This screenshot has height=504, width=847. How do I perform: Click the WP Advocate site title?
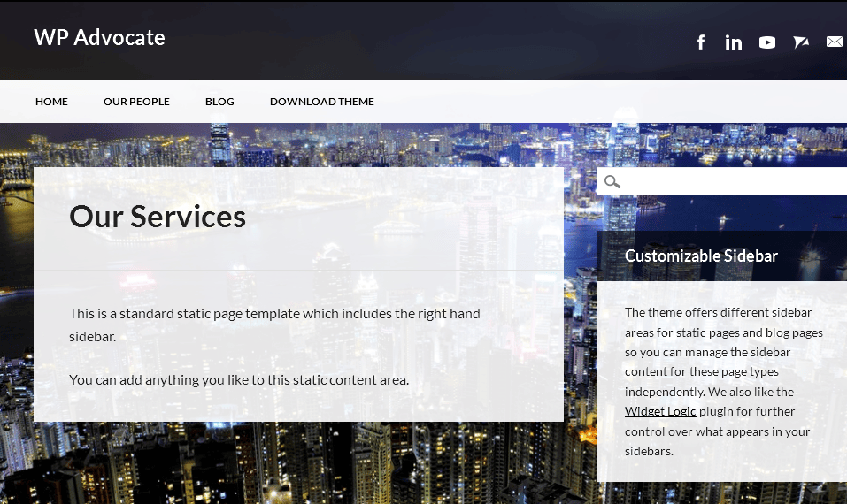99,38
